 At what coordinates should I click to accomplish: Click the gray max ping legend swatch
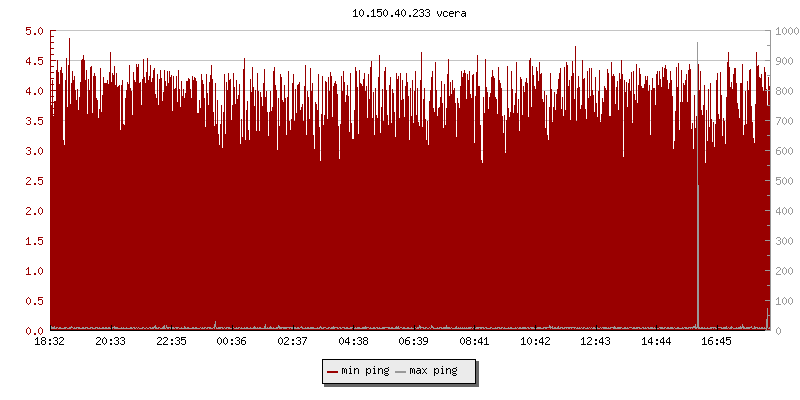point(401,371)
